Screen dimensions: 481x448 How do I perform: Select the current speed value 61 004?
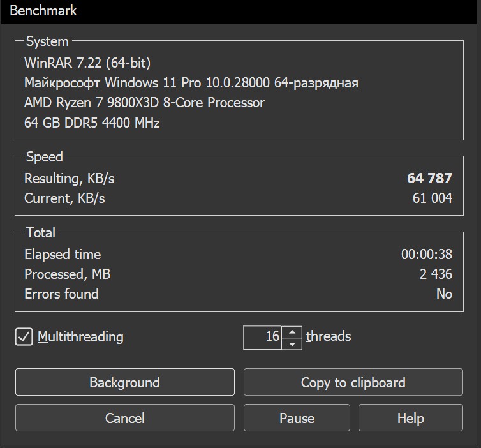(x=433, y=198)
